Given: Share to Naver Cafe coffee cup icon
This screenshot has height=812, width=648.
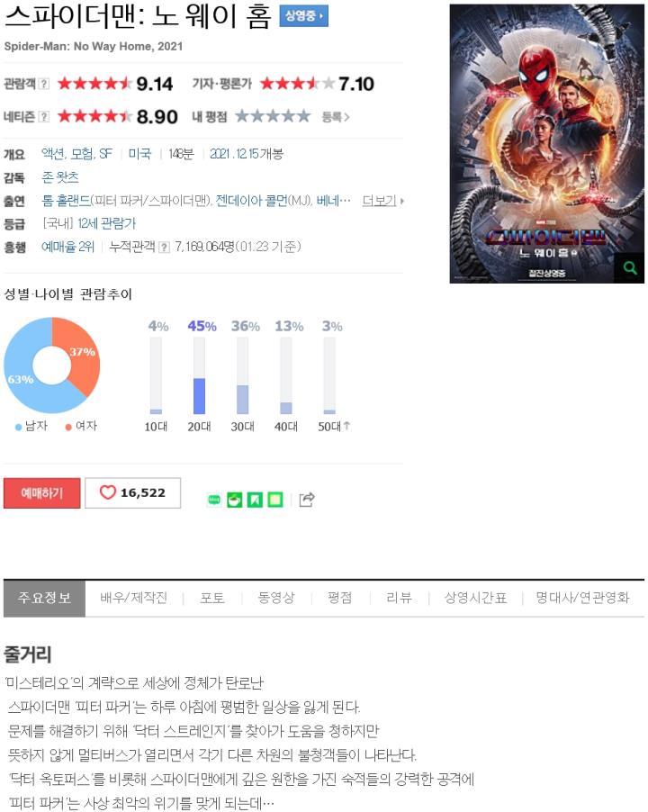Looking at the screenshot, I should pyautogui.click(x=235, y=500).
